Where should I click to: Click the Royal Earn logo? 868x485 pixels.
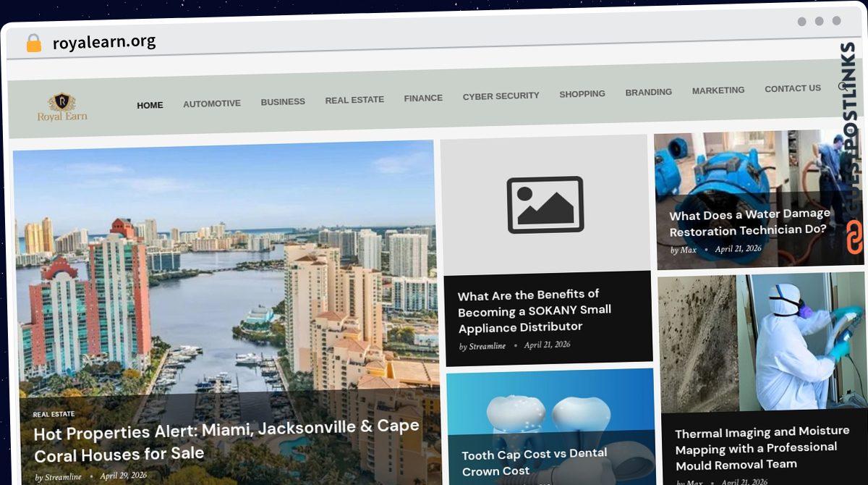click(62, 107)
